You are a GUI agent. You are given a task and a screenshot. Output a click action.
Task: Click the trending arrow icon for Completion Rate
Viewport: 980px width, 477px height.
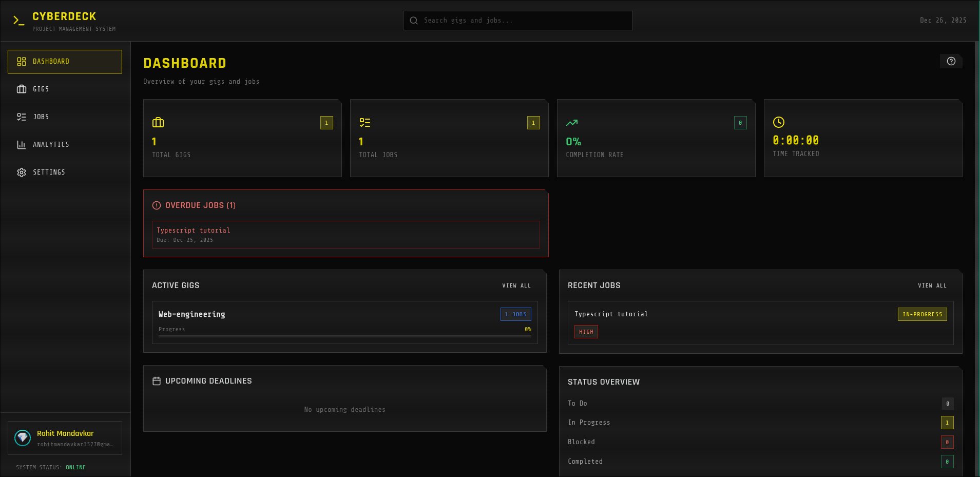point(572,123)
